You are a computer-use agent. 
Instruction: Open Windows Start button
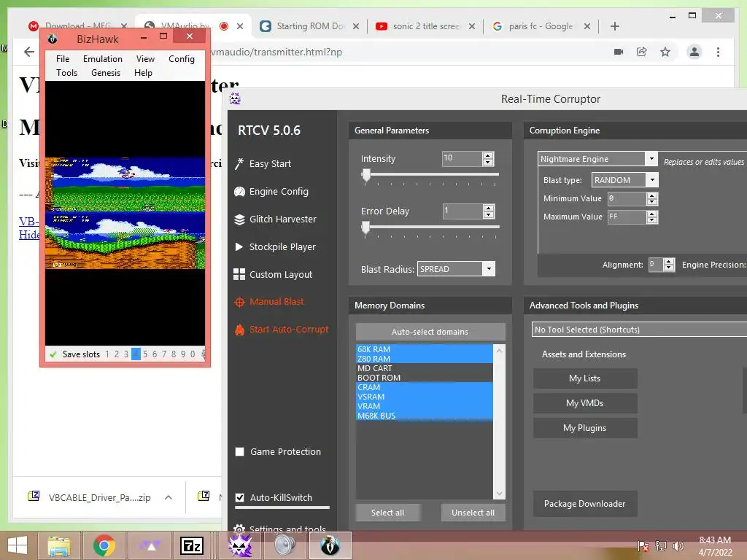point(18,545)
